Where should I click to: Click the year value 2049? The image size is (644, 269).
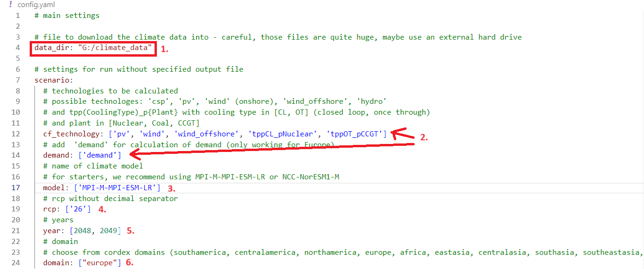pos(108,231)
